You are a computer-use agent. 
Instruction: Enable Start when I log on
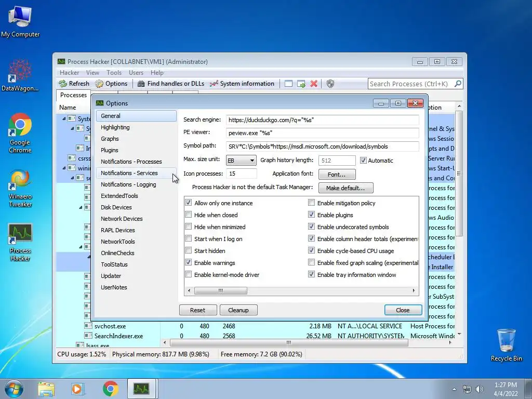[188, 238]
